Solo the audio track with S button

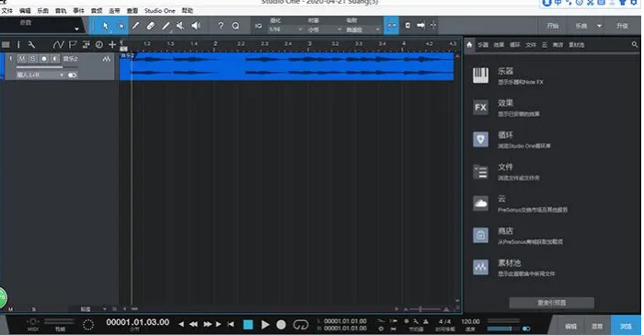(x=32, y=59)
